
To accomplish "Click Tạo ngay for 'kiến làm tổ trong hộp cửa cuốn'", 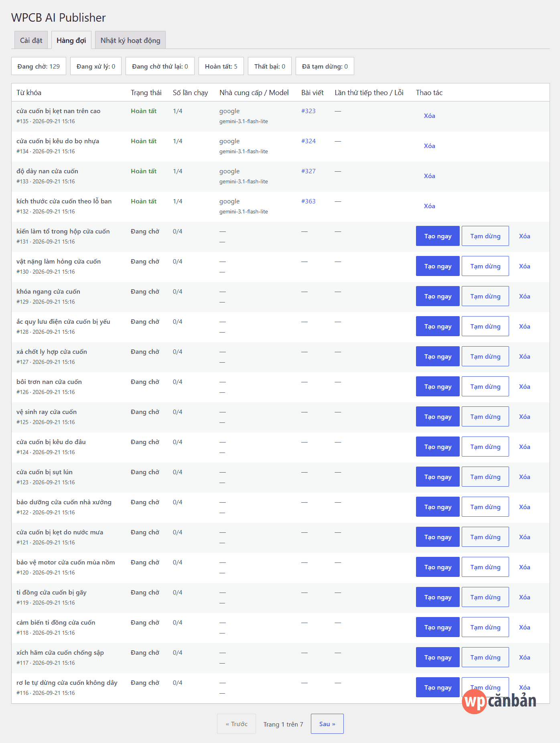I will (438, 236).
